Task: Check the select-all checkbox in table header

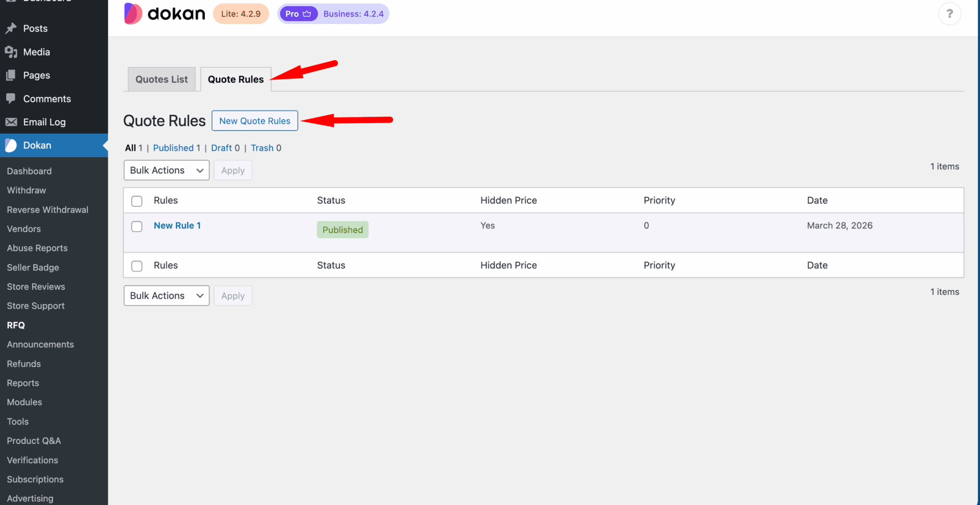Action: tap(137, 201)
